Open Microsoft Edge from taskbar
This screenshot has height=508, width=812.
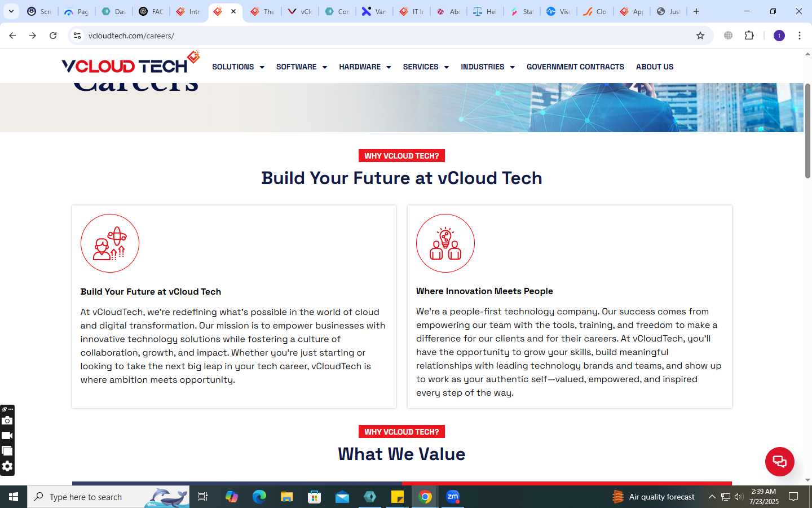(x=259, y=497)
